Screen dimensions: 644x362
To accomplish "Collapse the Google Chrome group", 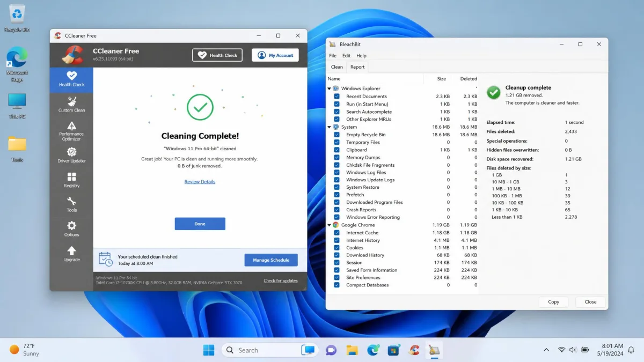I will click(329, 225).
